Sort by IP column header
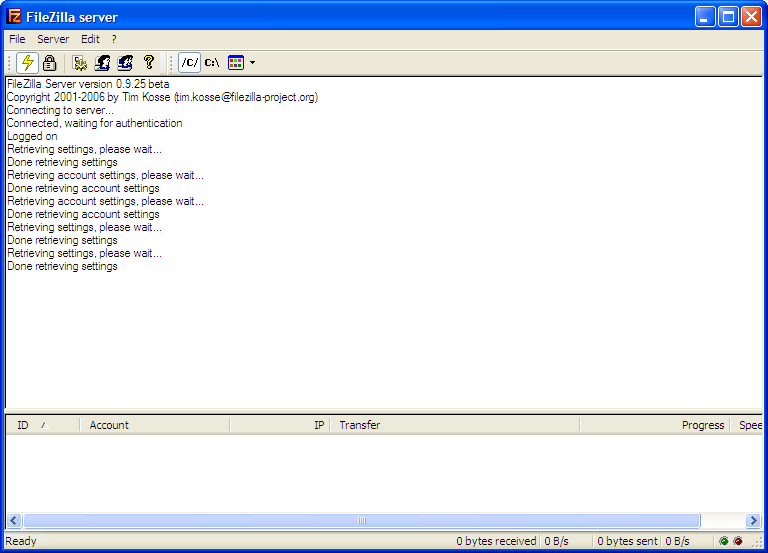768x553 pixels. pos(280,425)
